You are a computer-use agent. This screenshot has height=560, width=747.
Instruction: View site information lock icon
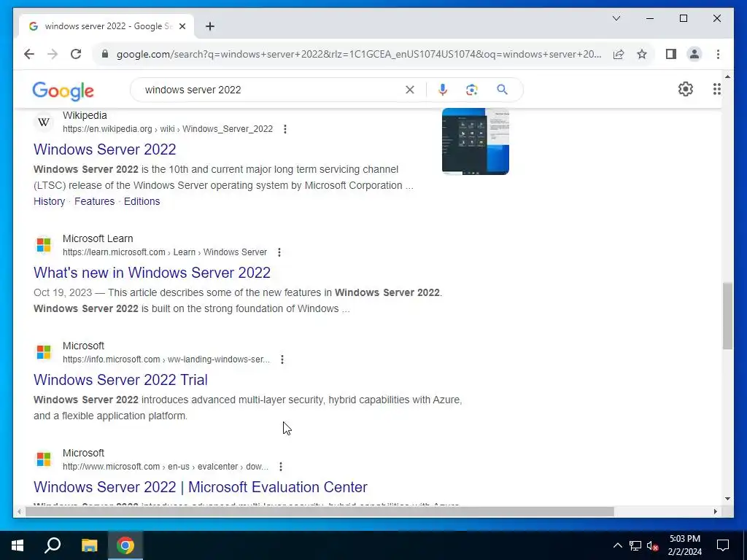pyautogui.click(x=105, y=54)
